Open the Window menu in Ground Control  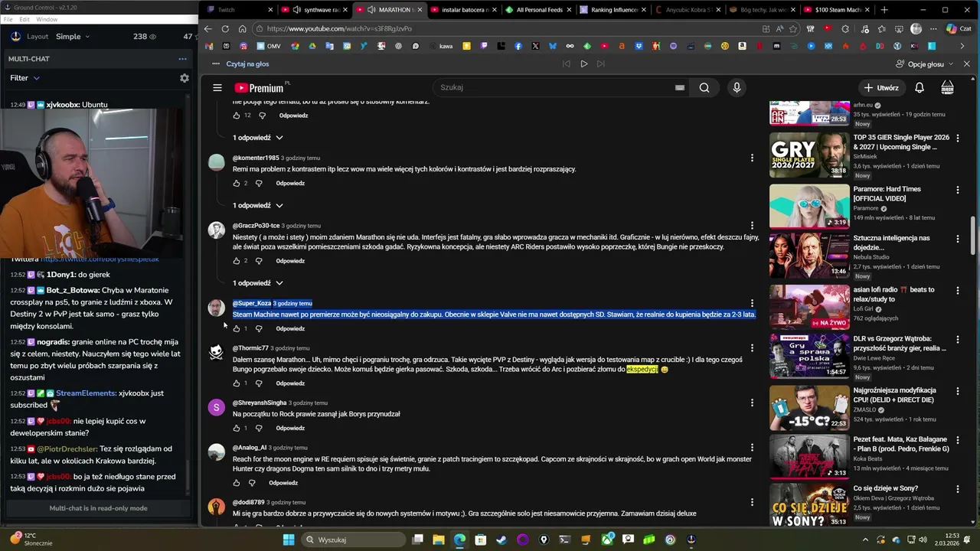[x=47, y=19]
